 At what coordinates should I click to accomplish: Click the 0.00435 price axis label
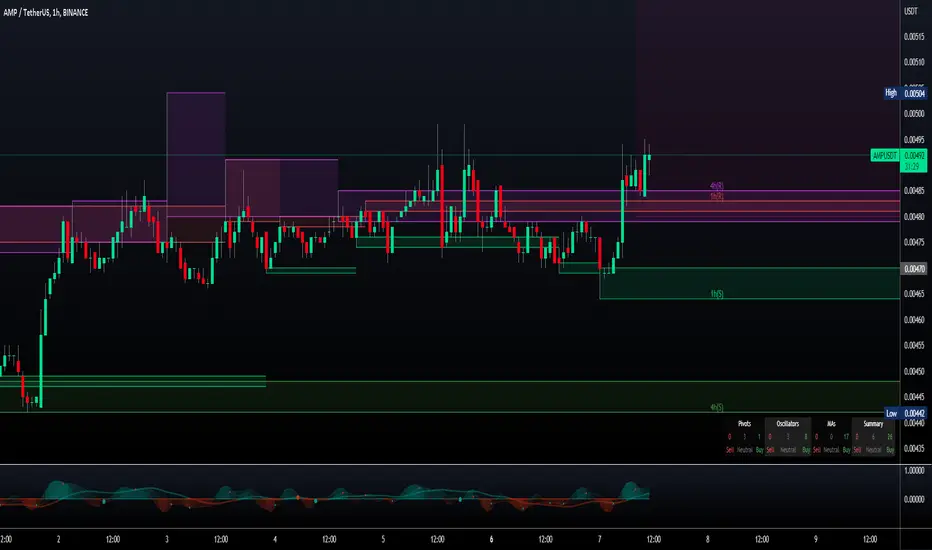tap(914, 449)
